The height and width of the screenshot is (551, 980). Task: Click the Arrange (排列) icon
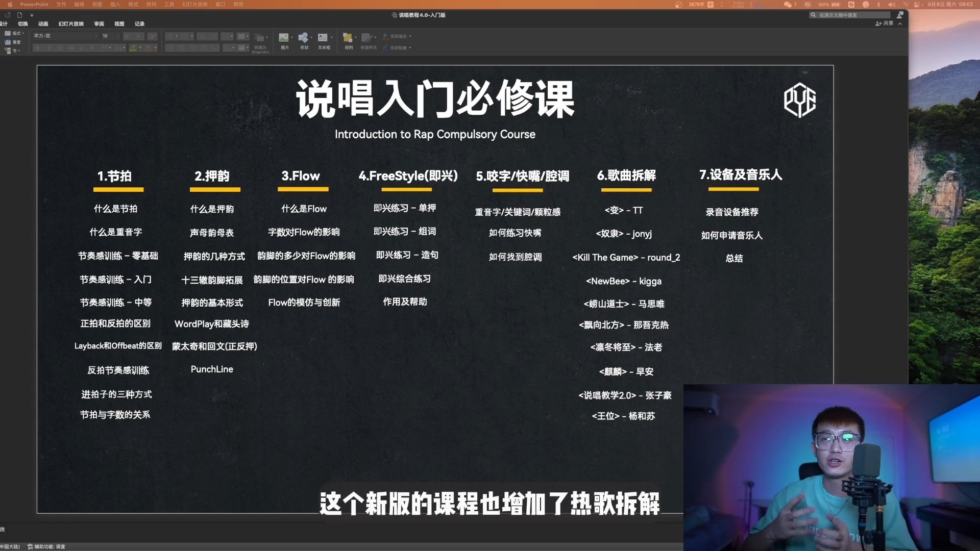348,38
